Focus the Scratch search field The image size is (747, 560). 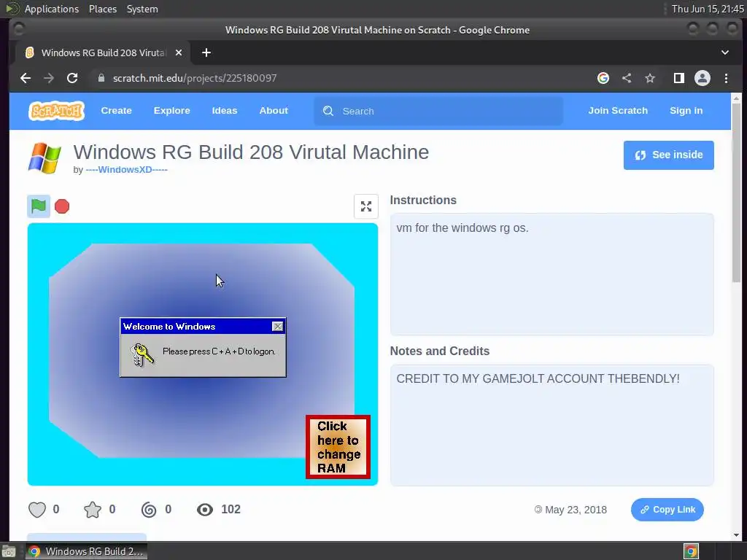(438, 111)
